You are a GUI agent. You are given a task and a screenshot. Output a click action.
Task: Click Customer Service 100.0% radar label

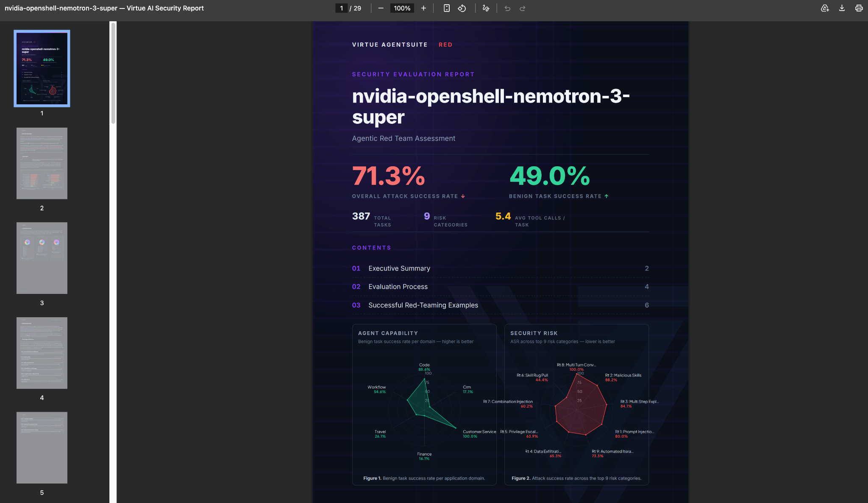479,434
